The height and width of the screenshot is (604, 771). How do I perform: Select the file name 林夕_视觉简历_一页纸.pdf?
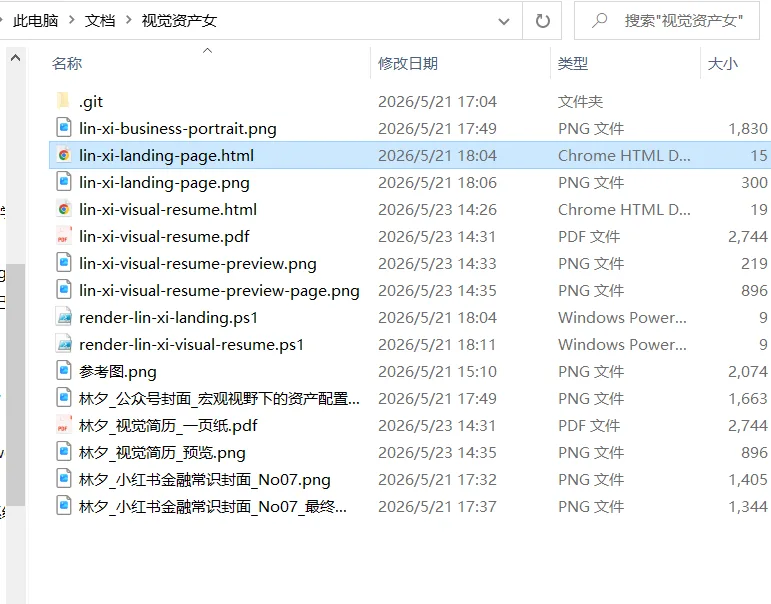168,426
